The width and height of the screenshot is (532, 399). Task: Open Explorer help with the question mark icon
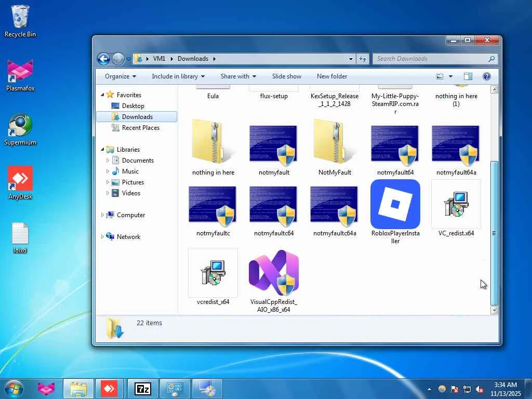pyautogui.click(x=486, y=76)
